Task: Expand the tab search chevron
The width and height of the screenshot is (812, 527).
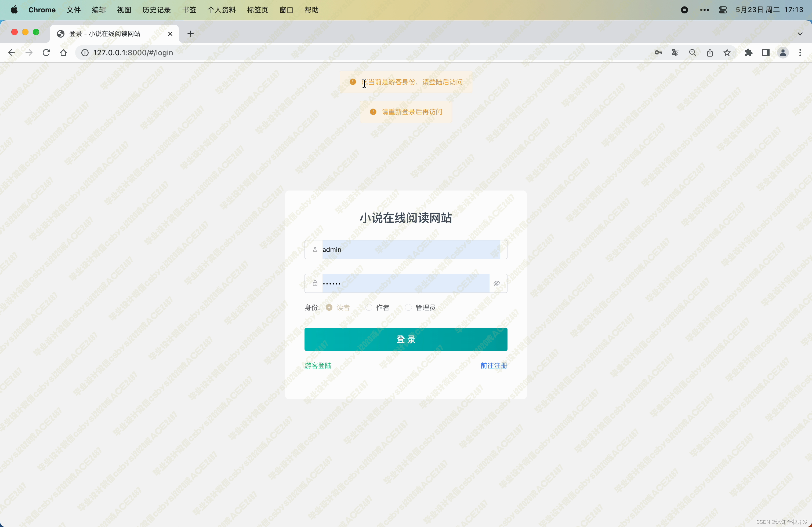Action: (800, 34)
